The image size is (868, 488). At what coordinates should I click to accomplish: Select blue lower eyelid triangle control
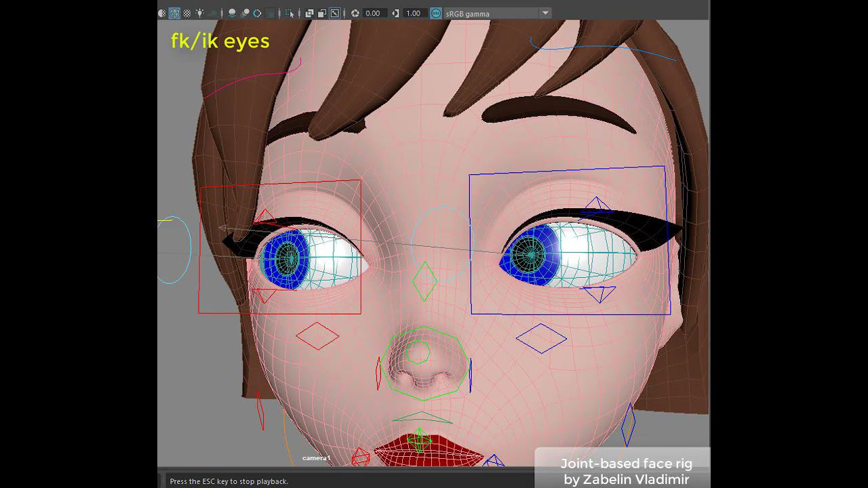(599, 294)
